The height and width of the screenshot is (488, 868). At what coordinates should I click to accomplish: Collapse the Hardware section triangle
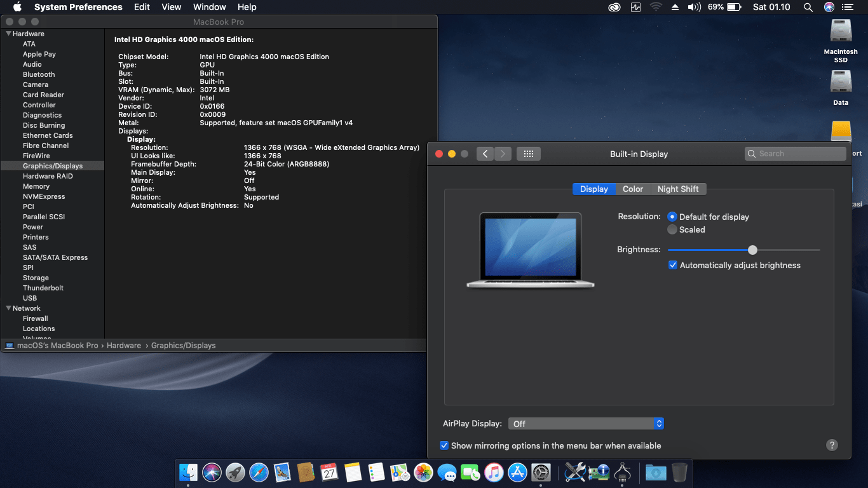(8, 34)
